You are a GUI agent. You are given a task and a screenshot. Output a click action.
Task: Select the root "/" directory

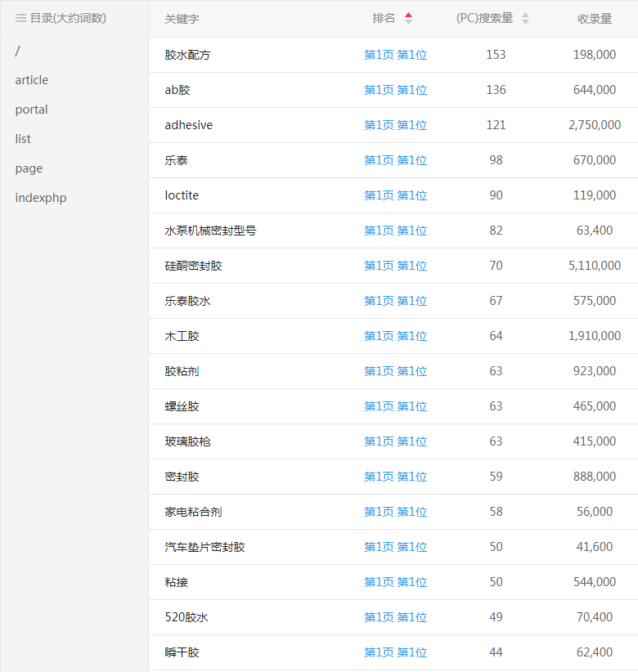(x=18, y=51)
